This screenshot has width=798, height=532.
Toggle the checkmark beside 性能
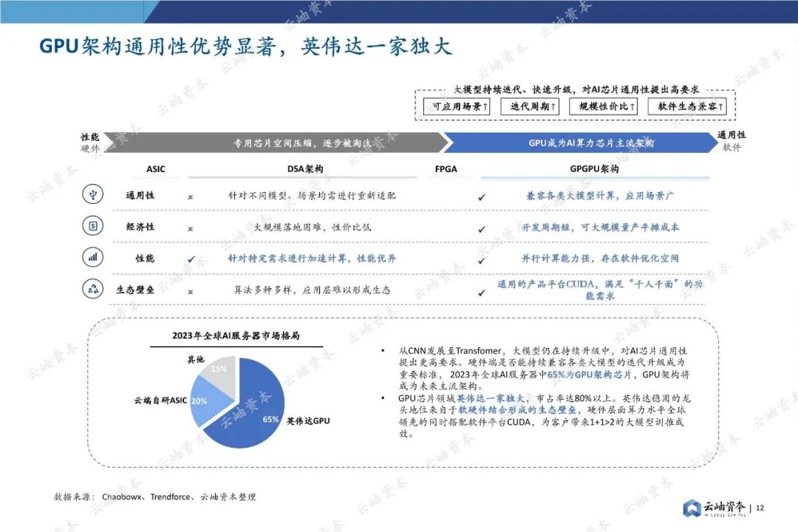(191, 258)
